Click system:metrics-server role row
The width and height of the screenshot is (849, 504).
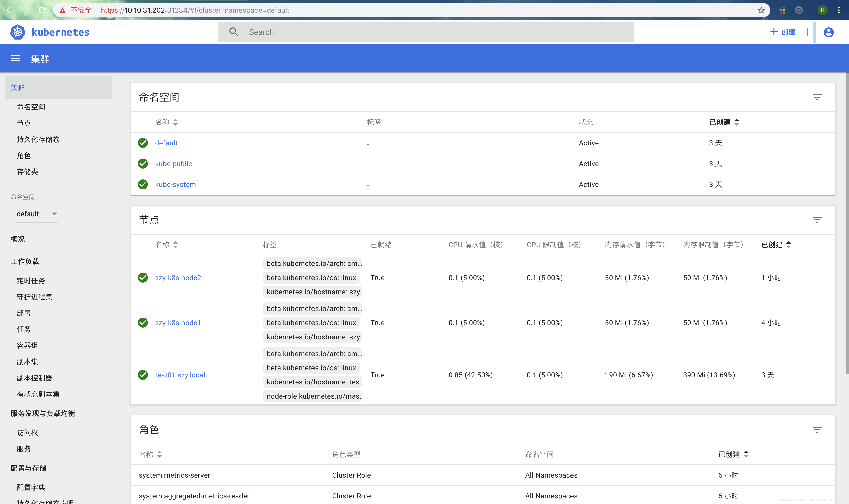[x=483, y=475]
